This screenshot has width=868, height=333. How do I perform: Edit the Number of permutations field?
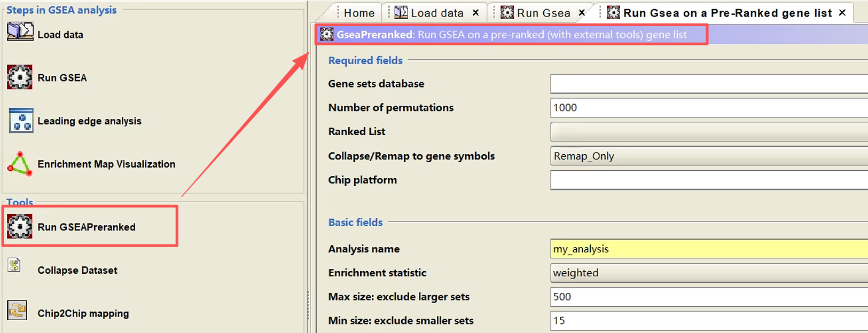point(709,108)
